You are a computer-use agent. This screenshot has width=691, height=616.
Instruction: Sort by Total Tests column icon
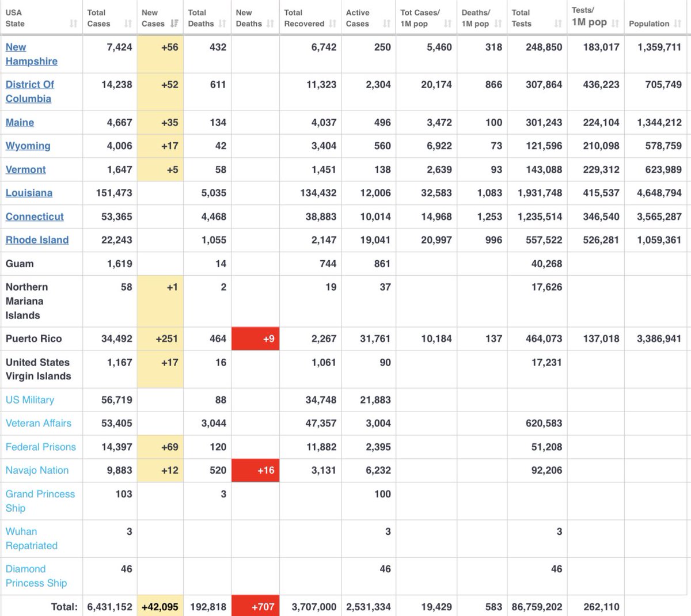[557, 24]
